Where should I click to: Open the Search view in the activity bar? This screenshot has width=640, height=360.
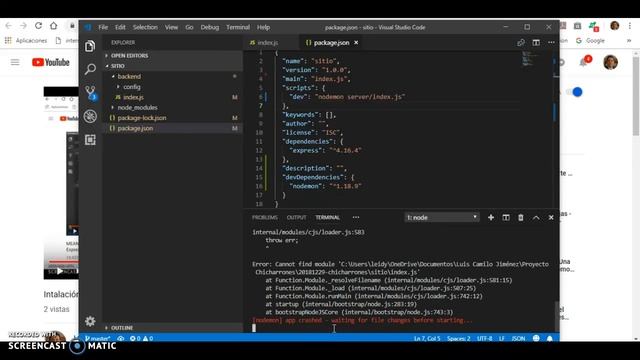click(x=90, y=69)
